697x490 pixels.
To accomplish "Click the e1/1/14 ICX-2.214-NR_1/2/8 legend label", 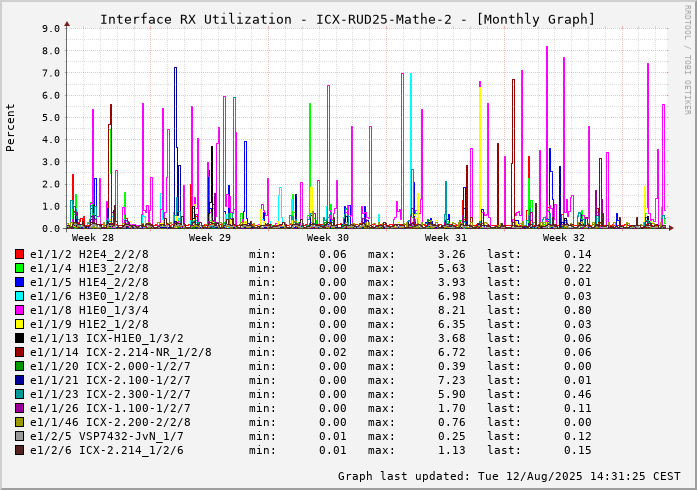I will coord(121,352).
